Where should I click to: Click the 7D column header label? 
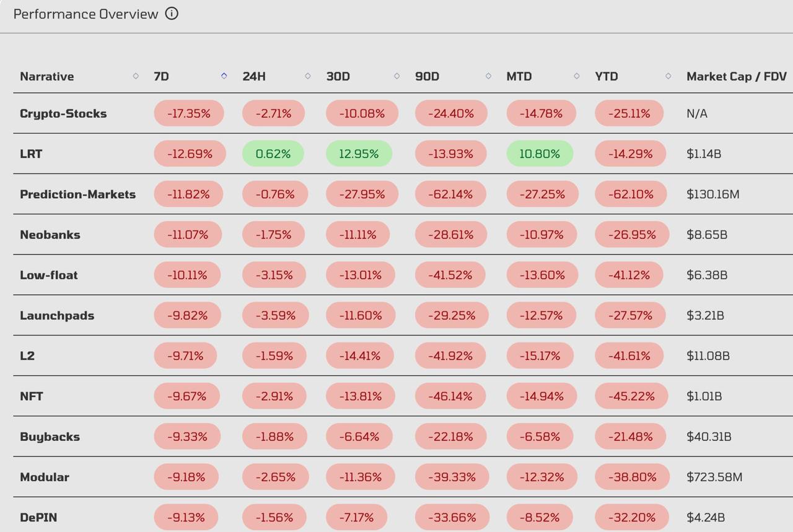click(161, 76)
